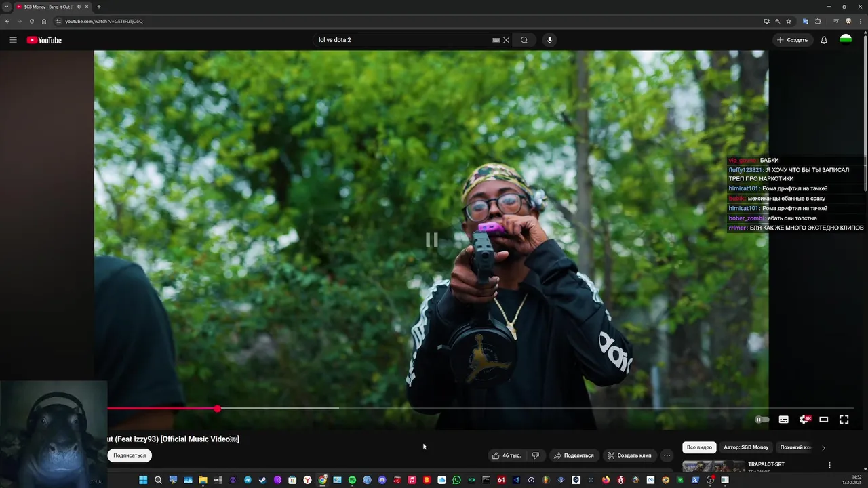Go forward in the browser
The image size is (868, 488).
pyautogui.click(x=19, y=21)
